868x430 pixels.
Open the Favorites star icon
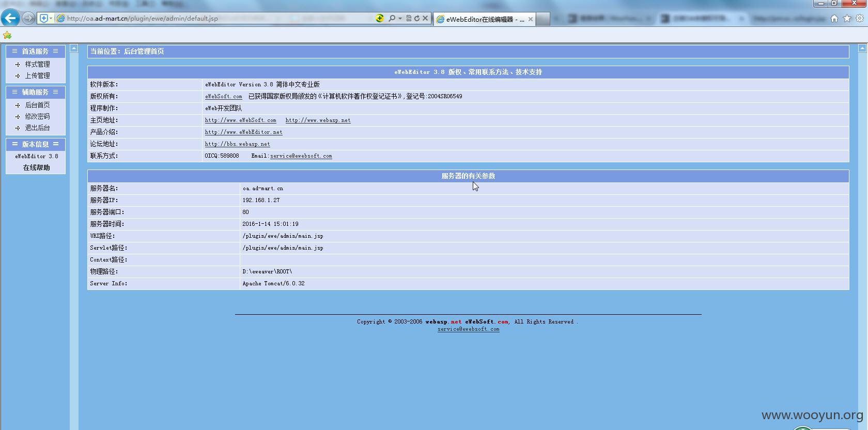(847, 18)
